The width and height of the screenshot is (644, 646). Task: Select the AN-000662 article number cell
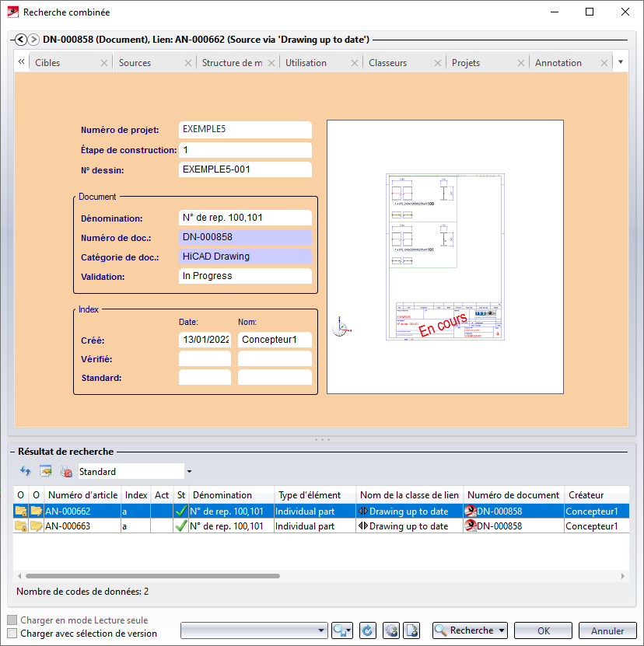82,512
